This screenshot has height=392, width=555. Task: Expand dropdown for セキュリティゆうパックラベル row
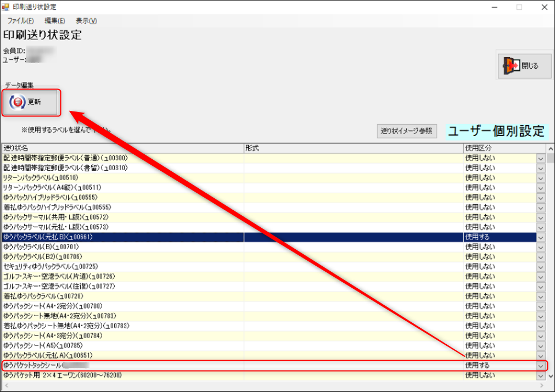(x=541, y=267)
